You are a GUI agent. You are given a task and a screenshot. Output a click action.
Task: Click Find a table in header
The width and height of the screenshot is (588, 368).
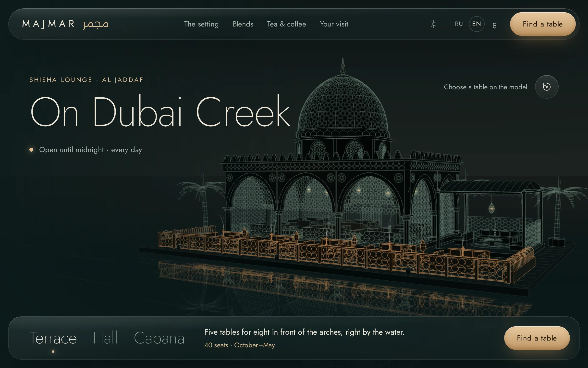tap(543, 24)
